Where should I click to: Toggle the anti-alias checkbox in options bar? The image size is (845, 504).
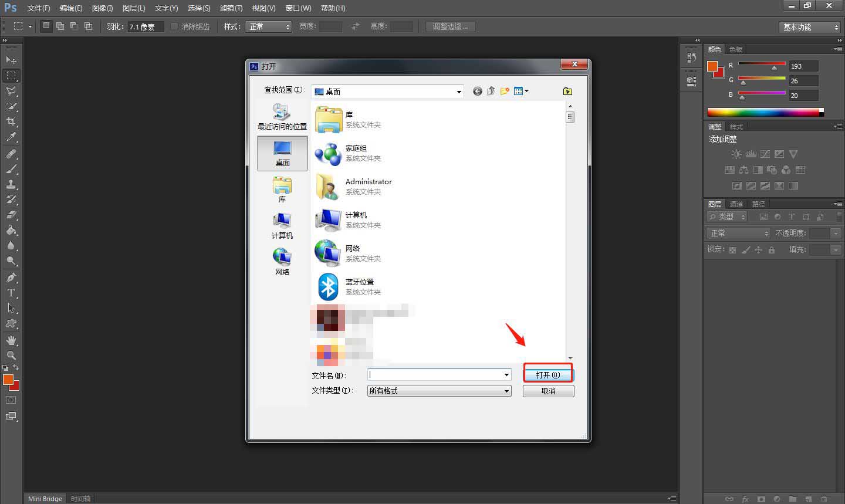(174, 26)
